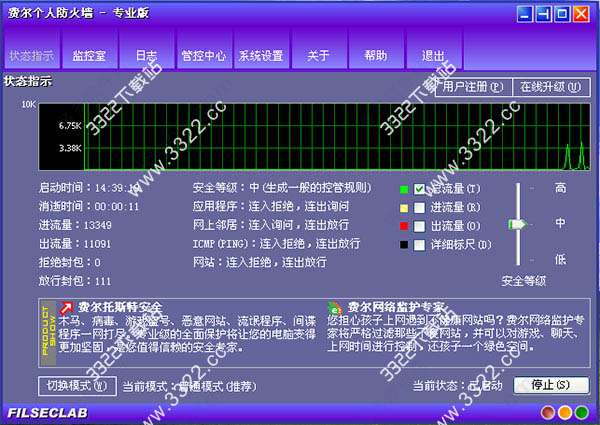Image resolution: width=600 pixels, height=425 pixels.
Task: Toggle the 详细标尺(D) checkbox
Action: [x=419, y=245]
